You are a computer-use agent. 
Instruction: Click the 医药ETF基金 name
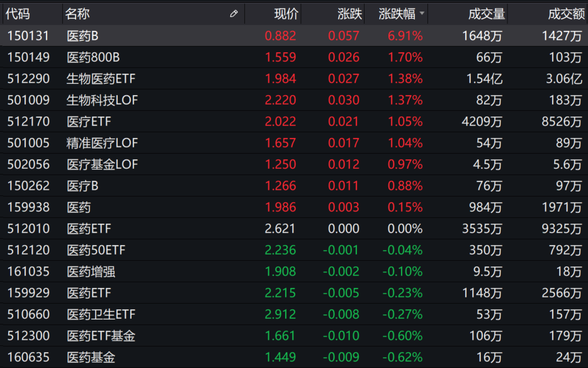(101, 336)
